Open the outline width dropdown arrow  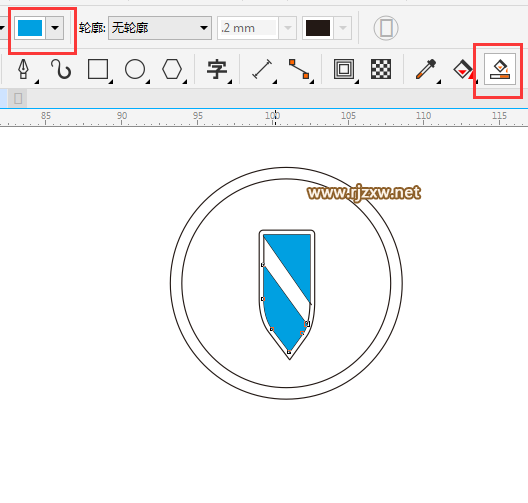coord(288,28)
